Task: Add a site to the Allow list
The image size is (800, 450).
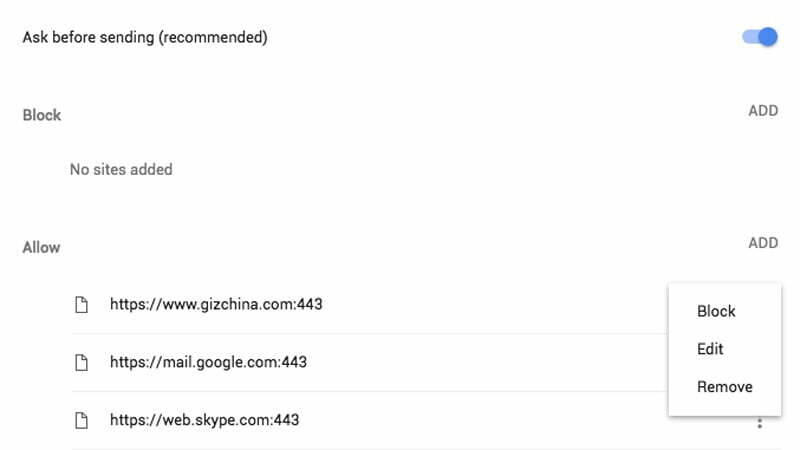Action: [x=763, y=243]
